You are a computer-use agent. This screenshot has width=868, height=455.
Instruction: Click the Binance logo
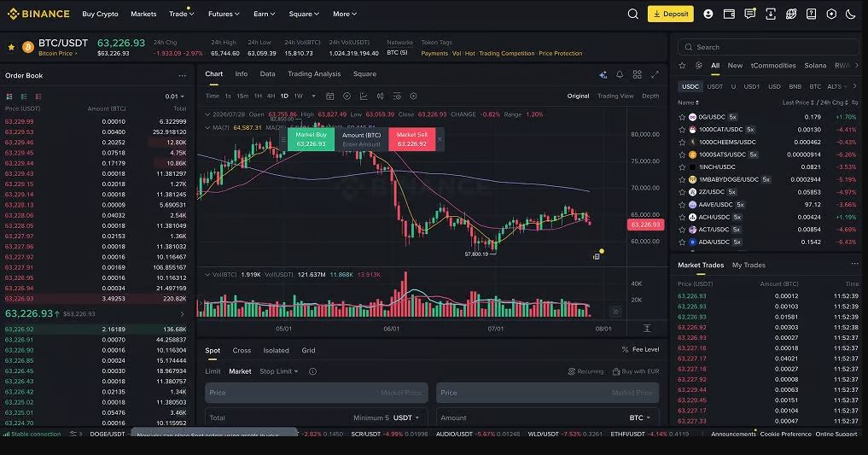38,14
